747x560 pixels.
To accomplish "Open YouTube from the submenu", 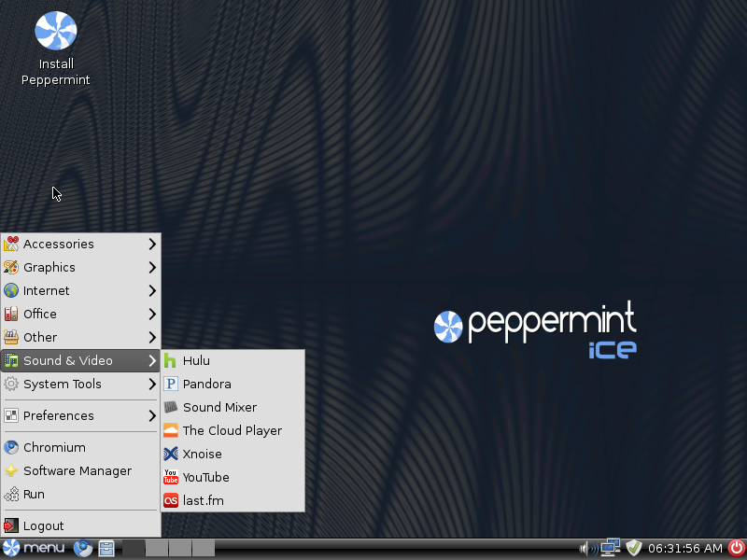I will click(x=205, y=478).
